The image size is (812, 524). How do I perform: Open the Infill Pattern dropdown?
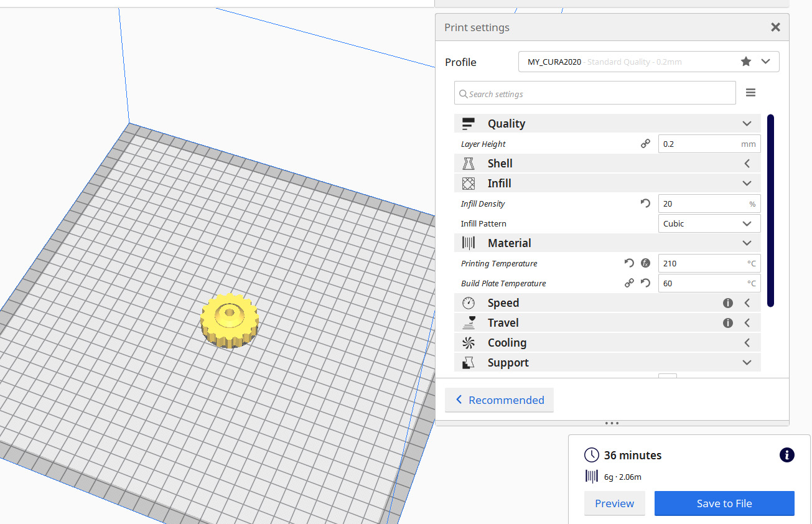(709, 223)
